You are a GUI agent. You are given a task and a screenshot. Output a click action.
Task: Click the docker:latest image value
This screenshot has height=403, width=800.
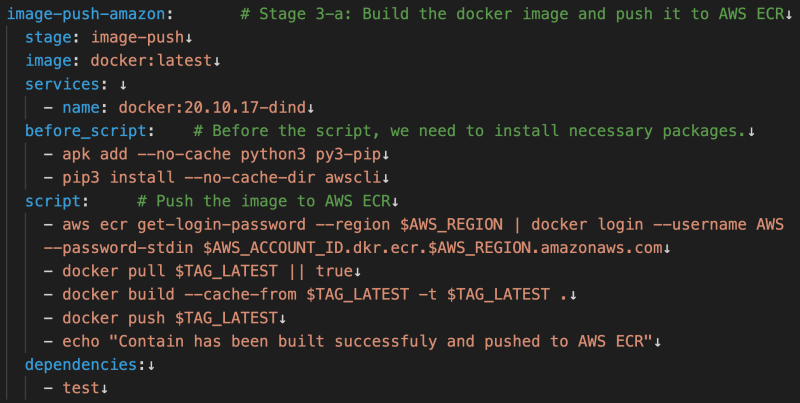(x=151, y=61)
